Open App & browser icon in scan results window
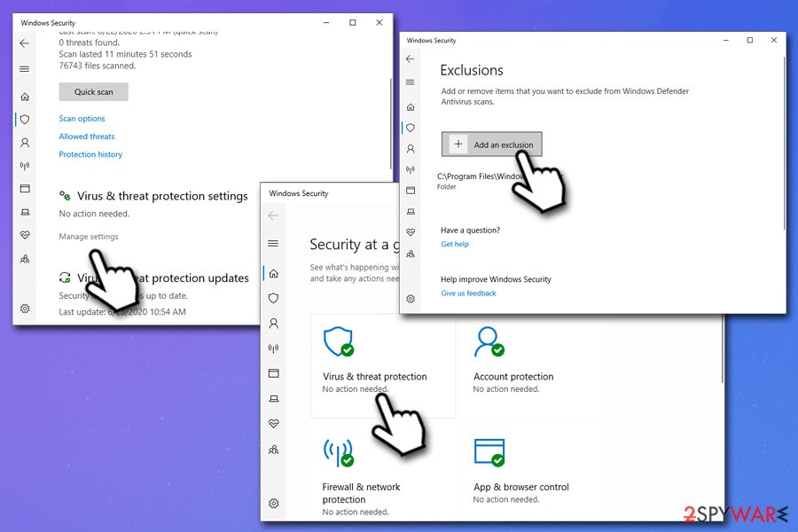Viewport: 798px width, 532px height. tap(25, 188)
